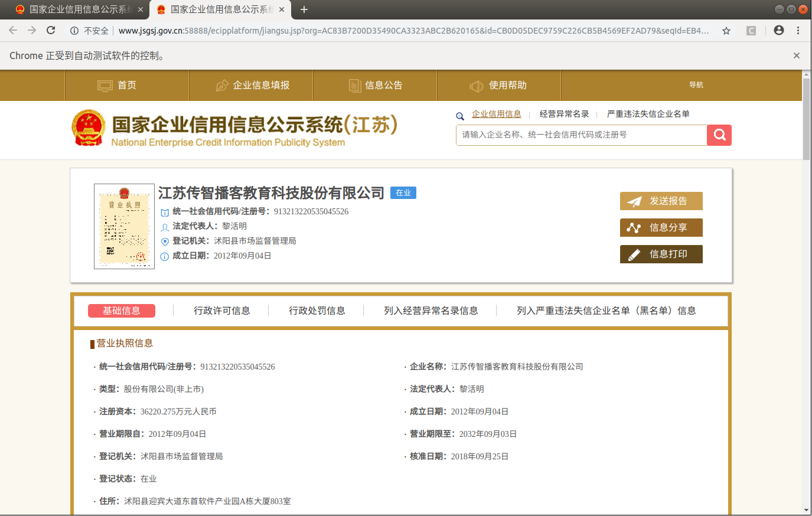
Task: Click the 使用帮助 speaker icon
Action: [477, 86]
